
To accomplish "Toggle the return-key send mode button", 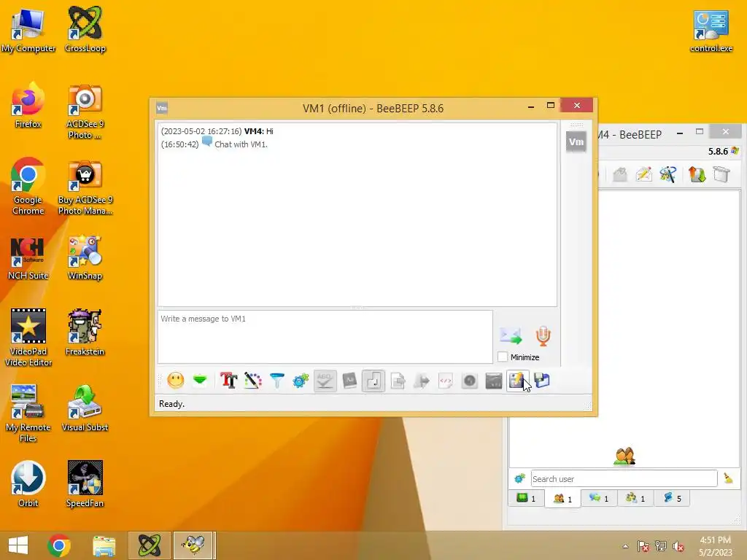I will coord(373,381).
